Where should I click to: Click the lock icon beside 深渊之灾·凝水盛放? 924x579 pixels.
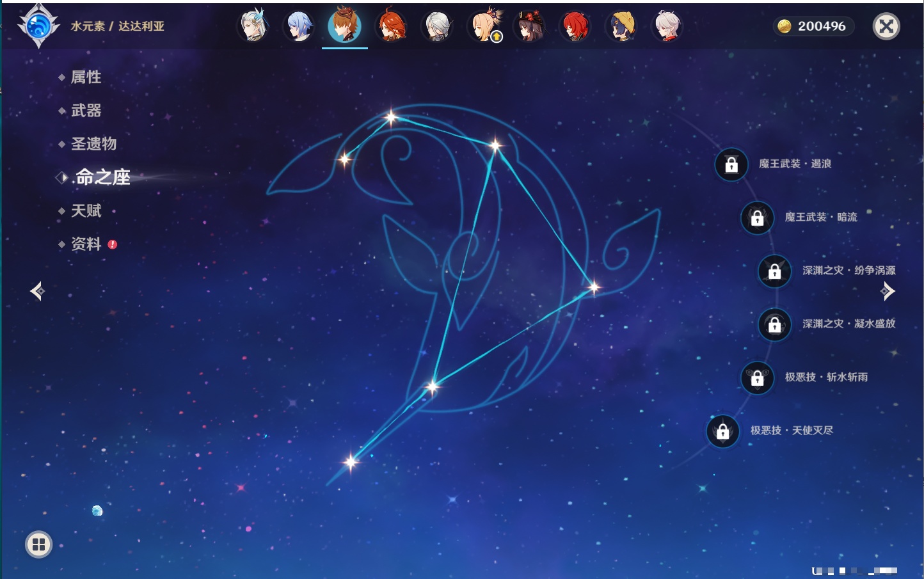[774, 324]
